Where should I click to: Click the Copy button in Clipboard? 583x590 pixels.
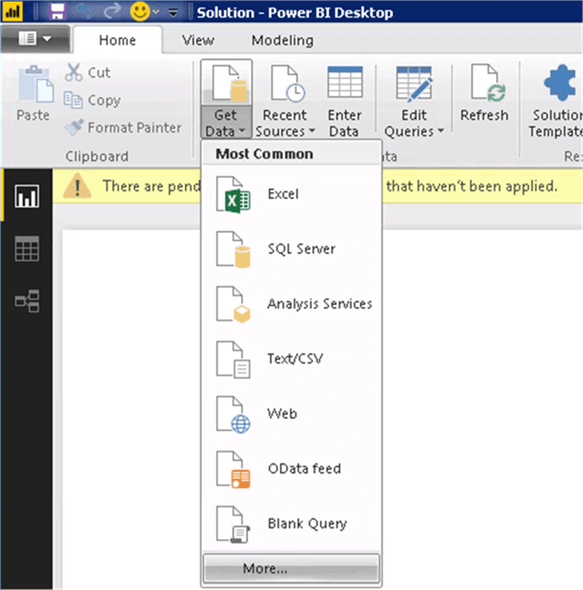point(93,100)
